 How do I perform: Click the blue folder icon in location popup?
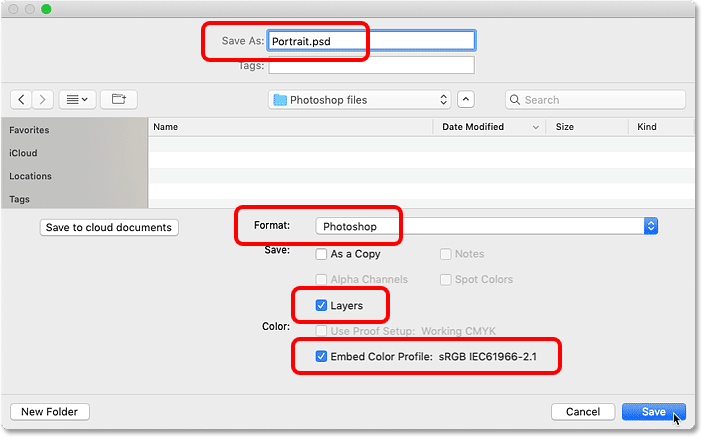280,100
